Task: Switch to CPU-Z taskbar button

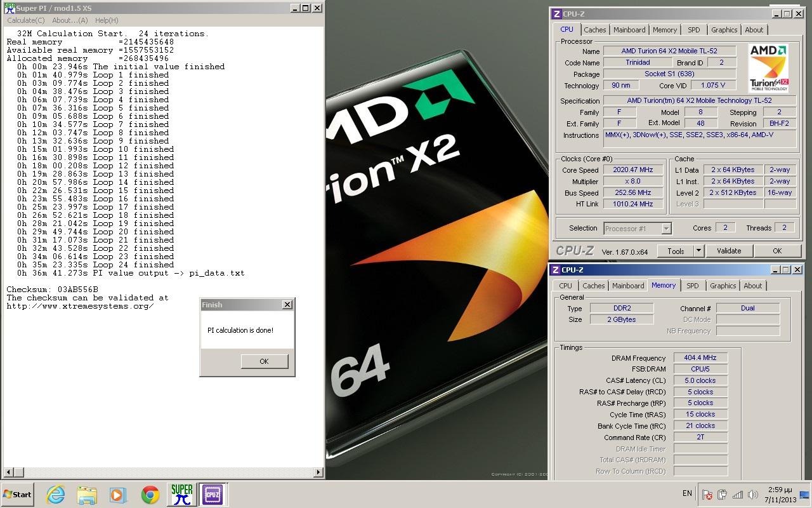Action: (x=213, y=494)
